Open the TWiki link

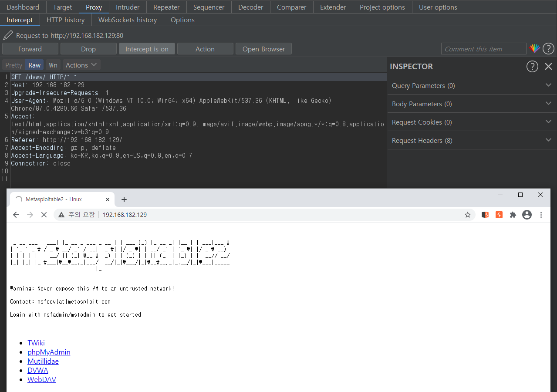coord(36,343)
